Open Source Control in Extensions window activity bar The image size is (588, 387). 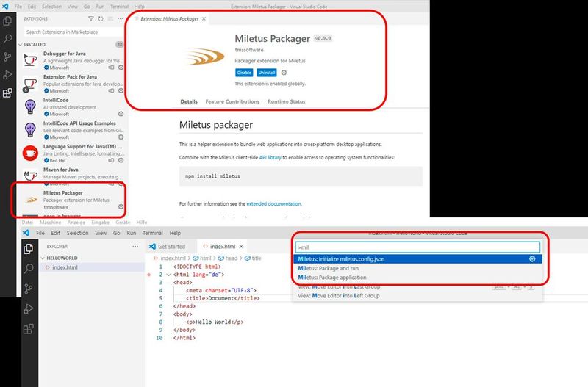pyautogui.click(x=7, y=57)
